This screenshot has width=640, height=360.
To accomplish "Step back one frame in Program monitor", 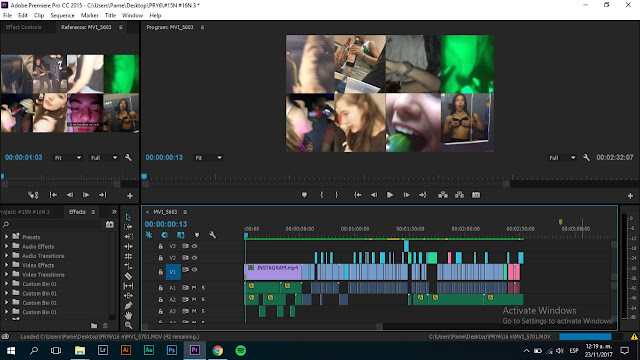I will tap(374, 195).
